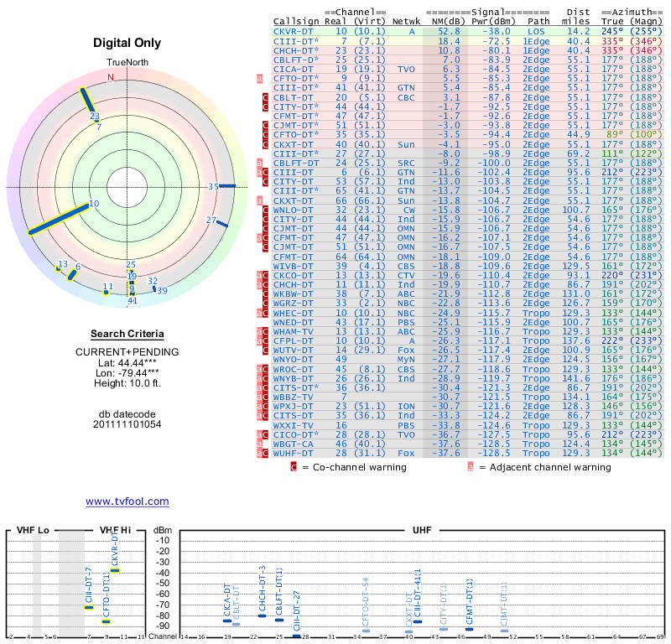Click the channel 10 bar on radar plot
671x644 pixels.
(58, 219)
